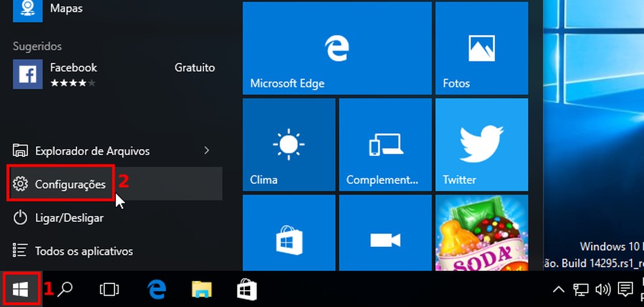Image resolution: width=644 pixels, height=307 pixels.
Task: Click the Sugeridos section header
Action: (x=37, y=46)
